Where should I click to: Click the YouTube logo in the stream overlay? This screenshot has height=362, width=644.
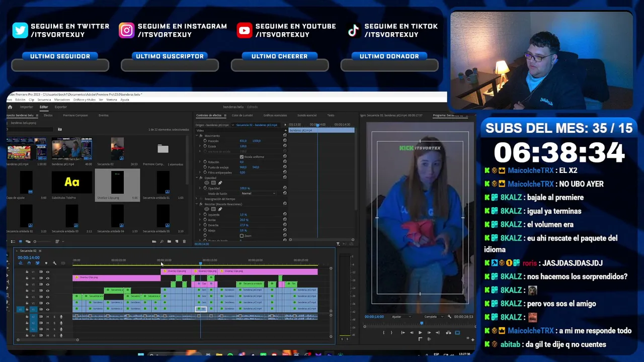pyautogui.click(x=244, y=31)
